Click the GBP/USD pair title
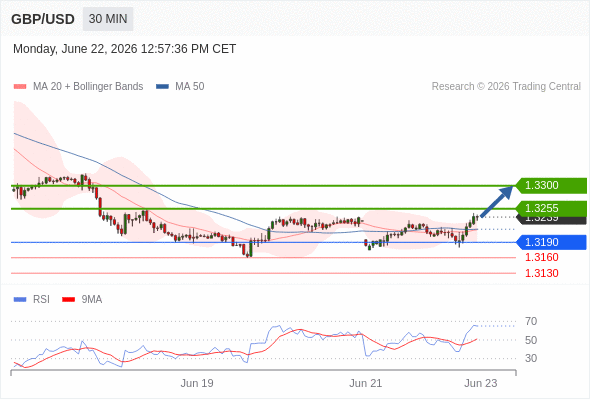This screenshot has height=400, width=590. (43, 19)
